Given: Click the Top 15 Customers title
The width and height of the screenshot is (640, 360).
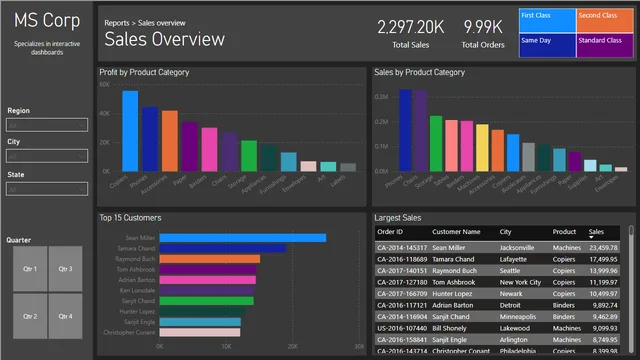Looking at the screenshot, I should tap(130, 218).
